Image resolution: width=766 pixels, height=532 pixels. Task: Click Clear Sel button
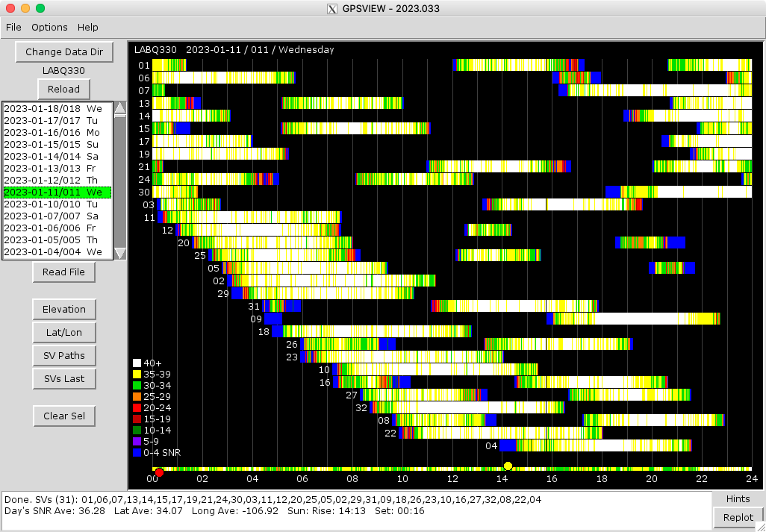click(x=64, y=416)
